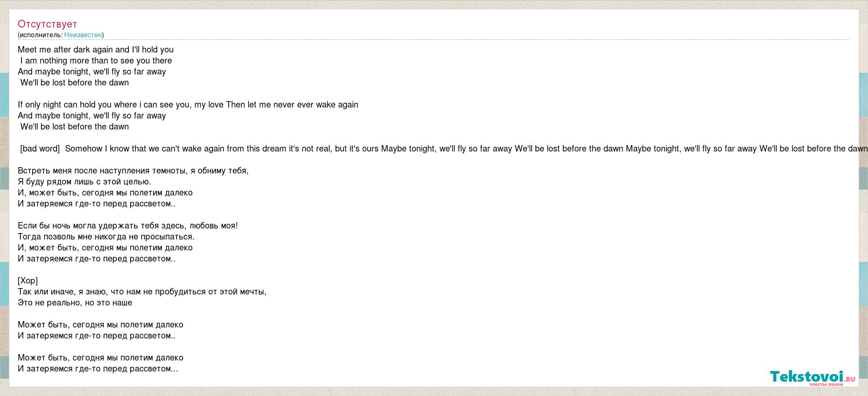Click 'Я буду рядом лишь с этой целью' line
This screenshot has height=396, width=868.
tap(84, 182)
